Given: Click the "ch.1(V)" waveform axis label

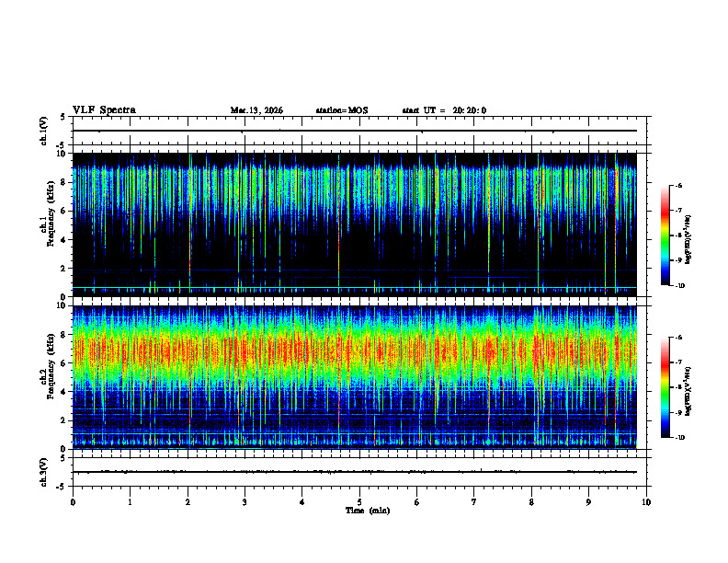Looking at the screenshot, I should coord(44,131).
